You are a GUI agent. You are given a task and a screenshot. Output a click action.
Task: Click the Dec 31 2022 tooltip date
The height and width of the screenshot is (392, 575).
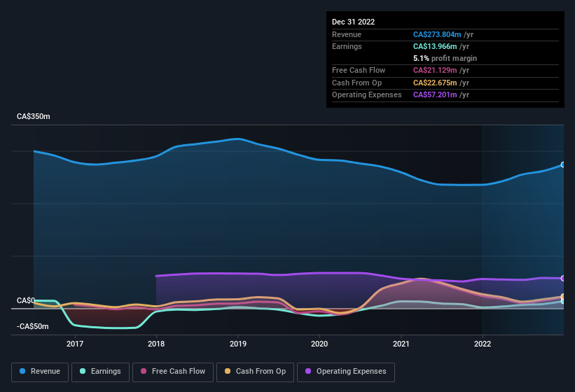[353, 22]
